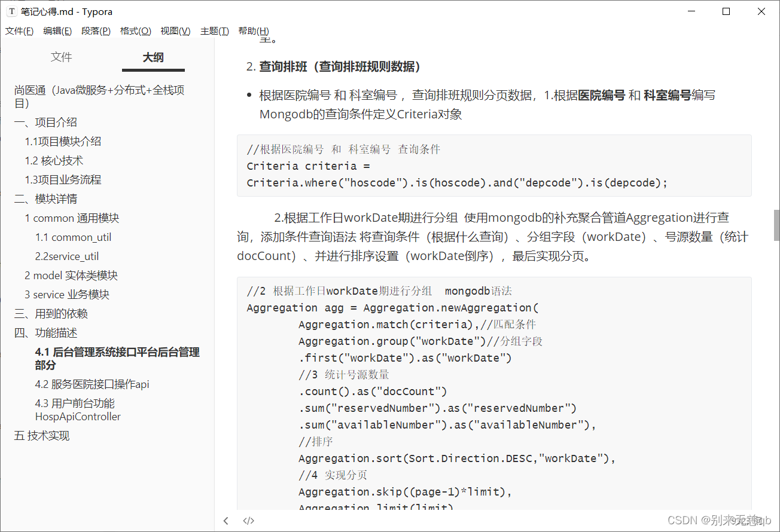This screenshot has width=780, height=532.
Task: Click comment //3 统计号源数量
Action: coord(344,375)
